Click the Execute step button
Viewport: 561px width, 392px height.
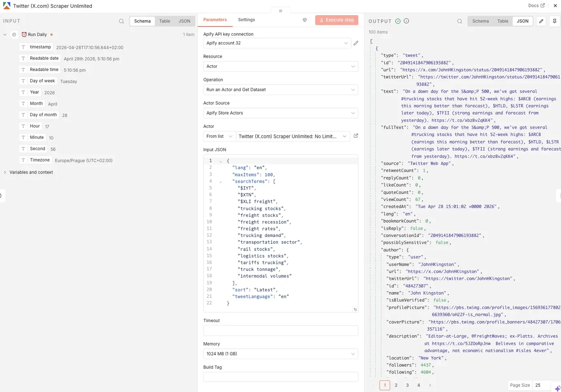337,20
